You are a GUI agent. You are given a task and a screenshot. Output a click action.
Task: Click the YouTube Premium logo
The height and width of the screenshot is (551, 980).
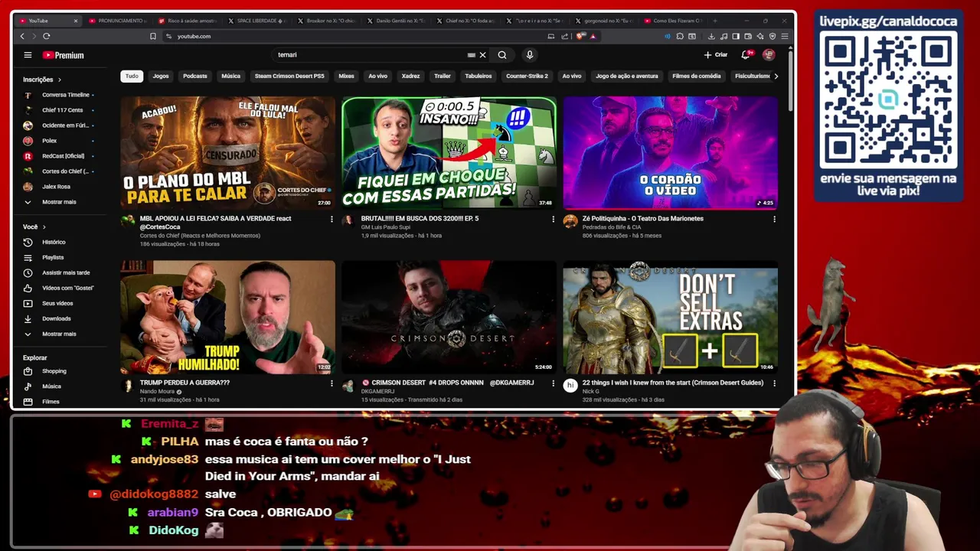[x=64, y=55]
